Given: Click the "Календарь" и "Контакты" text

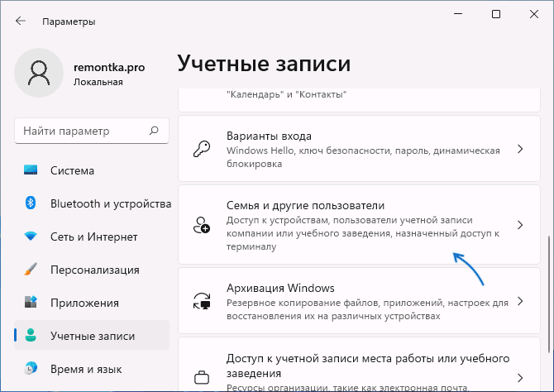Looking at the screenshot, I should [x=287, y=94].
